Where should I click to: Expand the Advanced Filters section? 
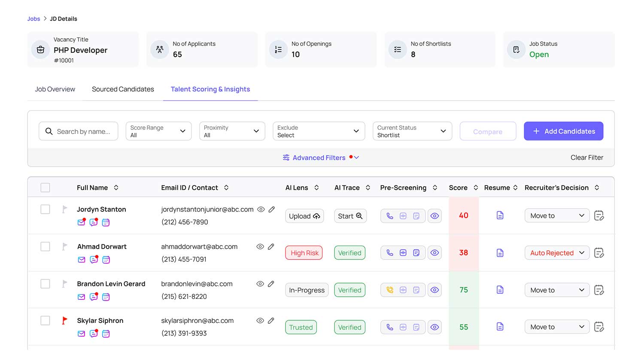point(320,158)
